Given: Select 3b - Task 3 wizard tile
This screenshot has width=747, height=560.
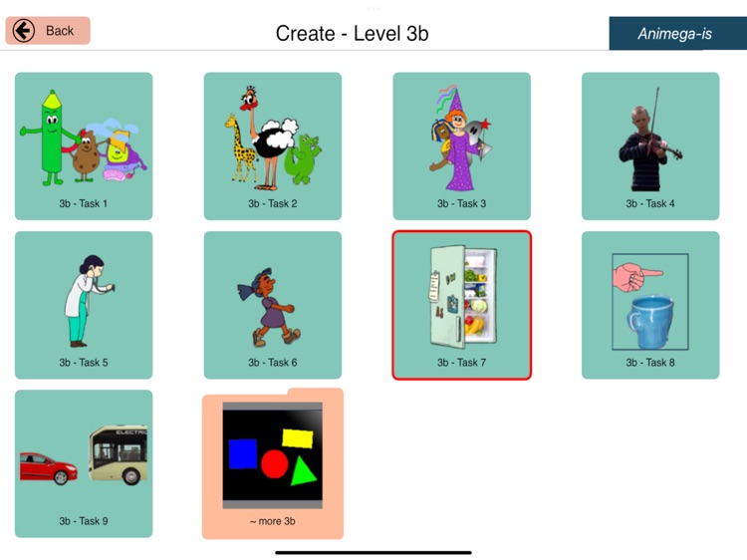Looking at the screenshot, I should 461,145.
